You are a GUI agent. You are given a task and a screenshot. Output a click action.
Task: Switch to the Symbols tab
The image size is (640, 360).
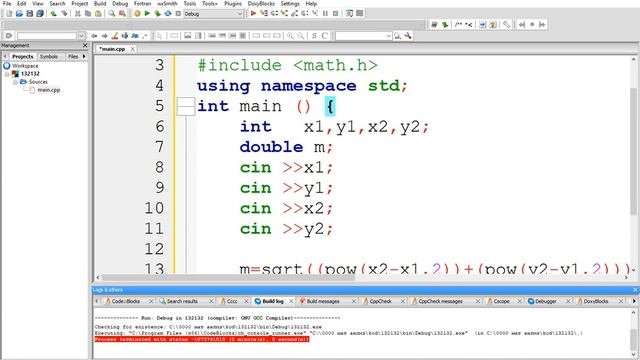pos(49,56)
